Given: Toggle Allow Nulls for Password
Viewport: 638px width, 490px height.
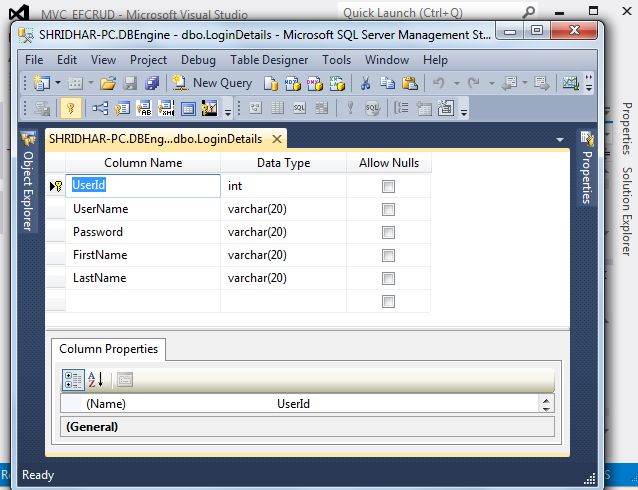Looking at the screenshot, I should point(389,232).
